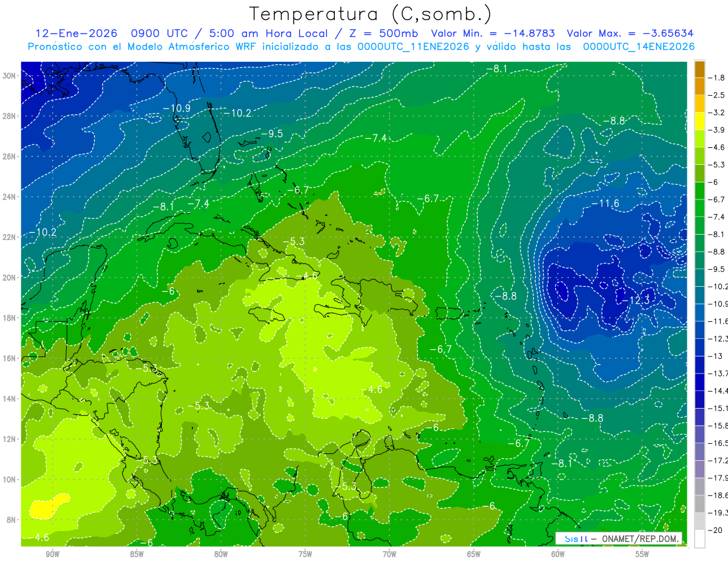This screenshot has height=562, width=728.
Task: Click the Temperatura (C,somb.) title
Action: click(370, 13)
